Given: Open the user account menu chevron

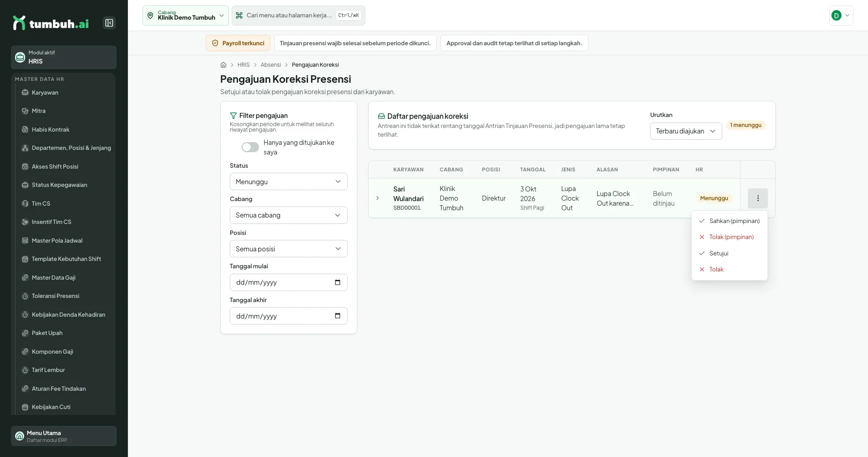Looking at the screenshot, I should click(x=847, y=16).
